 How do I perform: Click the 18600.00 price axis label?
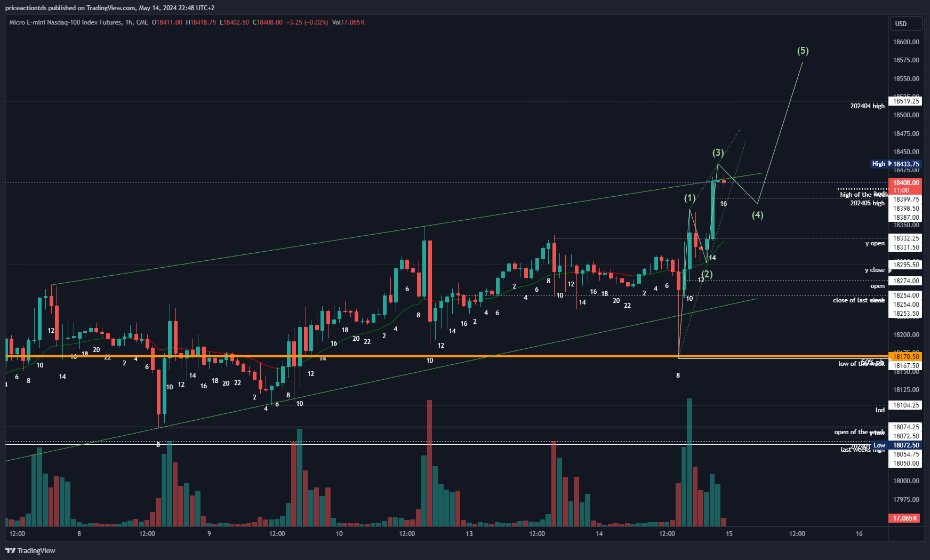[x=906, y=42]
